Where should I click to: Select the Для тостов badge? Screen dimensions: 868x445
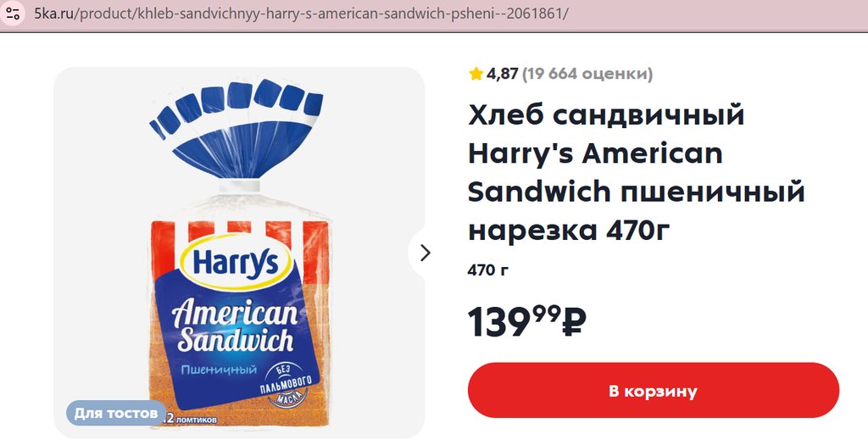click(x=116, y=414)
